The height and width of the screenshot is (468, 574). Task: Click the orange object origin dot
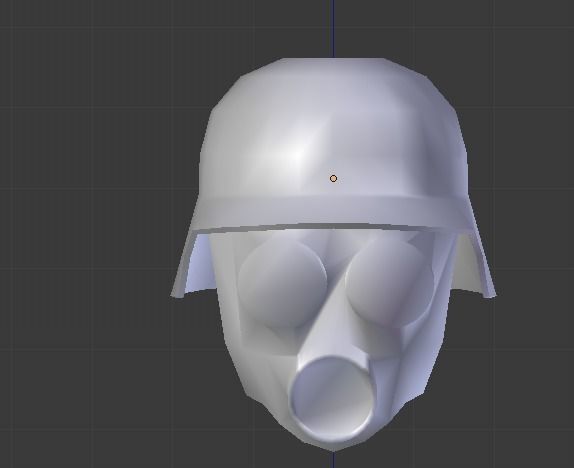(x=333, y=179)
